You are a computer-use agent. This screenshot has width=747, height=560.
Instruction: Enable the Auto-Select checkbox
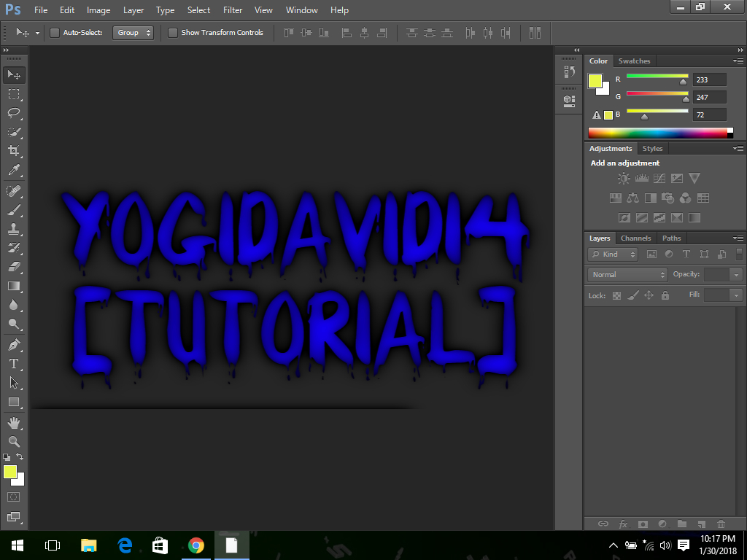55,33
